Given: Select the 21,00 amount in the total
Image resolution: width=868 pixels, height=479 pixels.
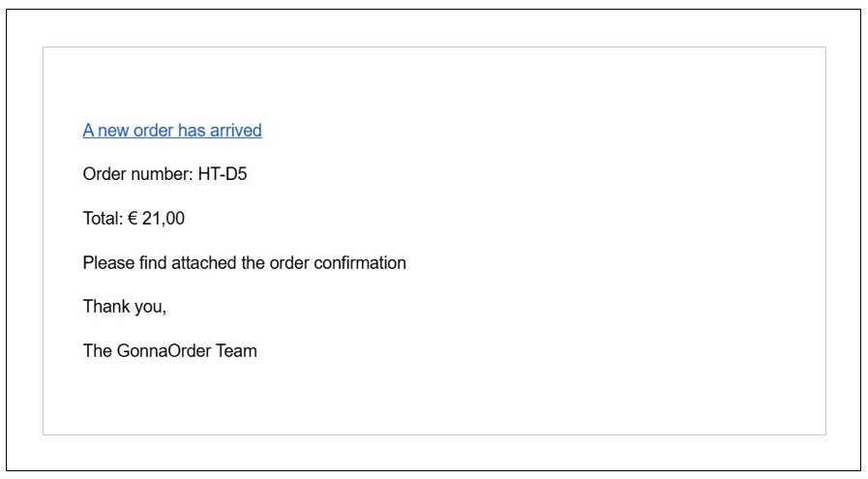Looking at the screenshot, I should (x=164, y=219).
